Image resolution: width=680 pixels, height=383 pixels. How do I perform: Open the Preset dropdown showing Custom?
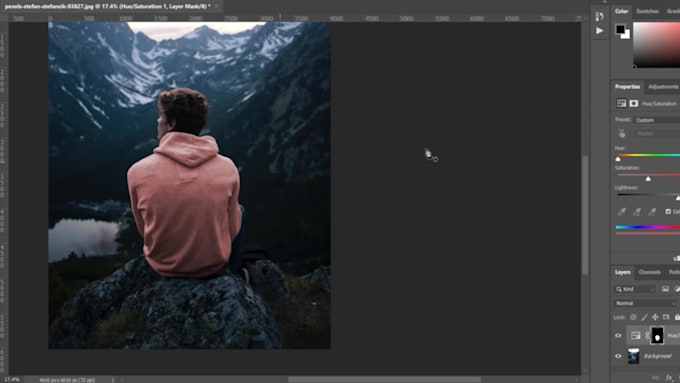coord(657,120)
